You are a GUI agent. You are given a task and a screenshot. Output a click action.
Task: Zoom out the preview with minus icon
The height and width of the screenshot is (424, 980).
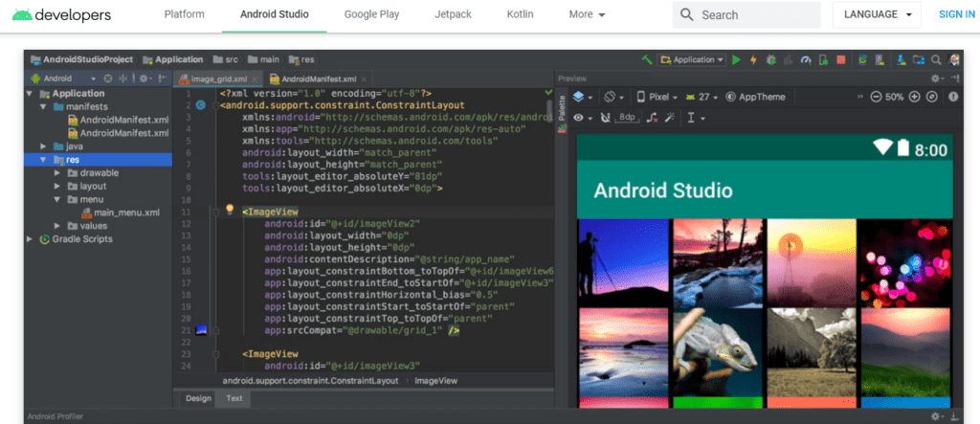point(877,97)
